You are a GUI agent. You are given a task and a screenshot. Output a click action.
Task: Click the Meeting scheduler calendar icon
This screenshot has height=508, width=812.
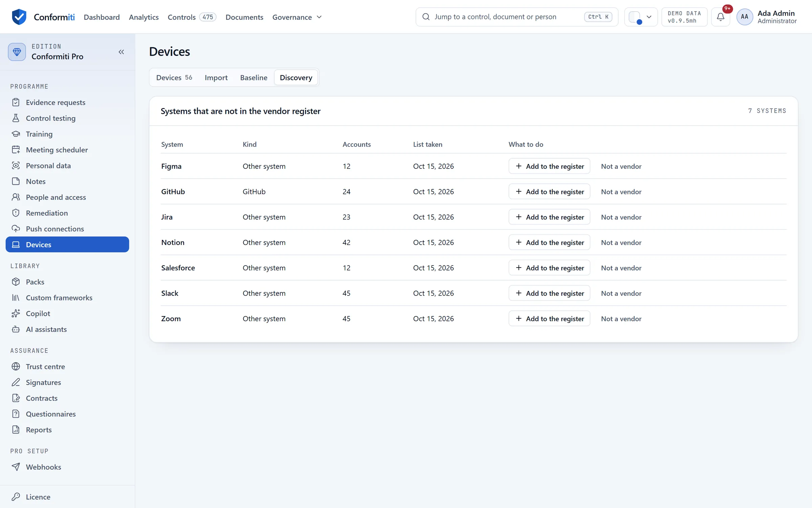click(16, 150)
